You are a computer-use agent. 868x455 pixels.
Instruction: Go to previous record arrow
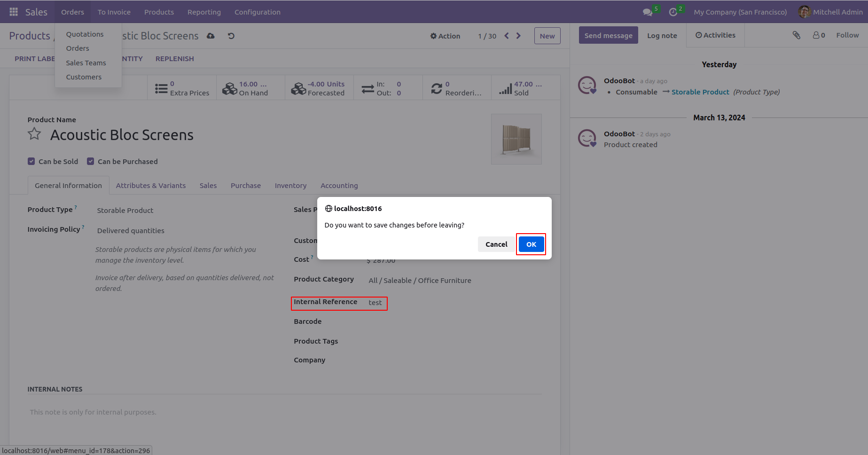(507, 36)
